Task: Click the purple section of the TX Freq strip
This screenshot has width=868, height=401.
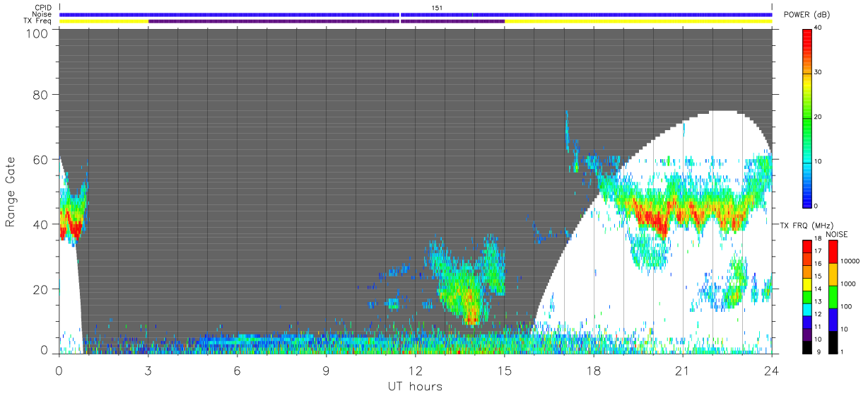Action: (x=327, y=21)
